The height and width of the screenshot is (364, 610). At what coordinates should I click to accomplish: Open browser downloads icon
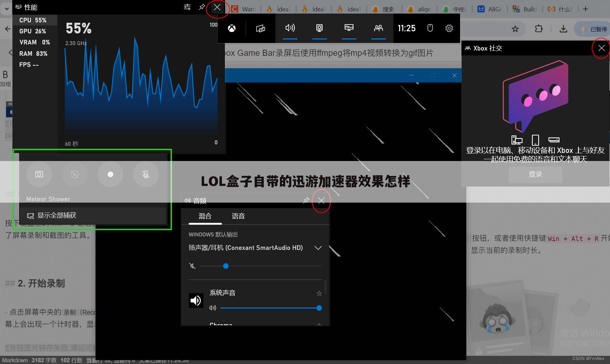(x=563, y=29)
